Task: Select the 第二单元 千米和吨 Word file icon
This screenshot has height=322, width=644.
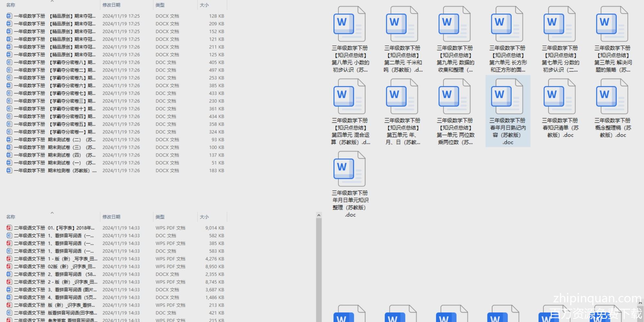Action: pyautogui.click(x=402, y=24)
